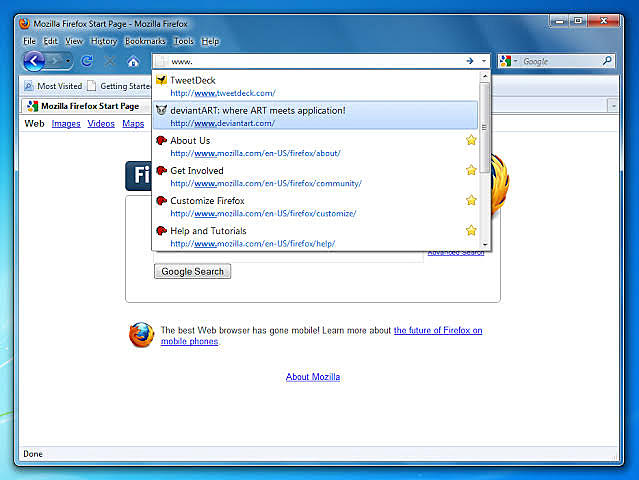Viewport: 639px width, 480px height.
Task: Choose the Customize Firefox suggestion
Action: [x=315, y=207]
